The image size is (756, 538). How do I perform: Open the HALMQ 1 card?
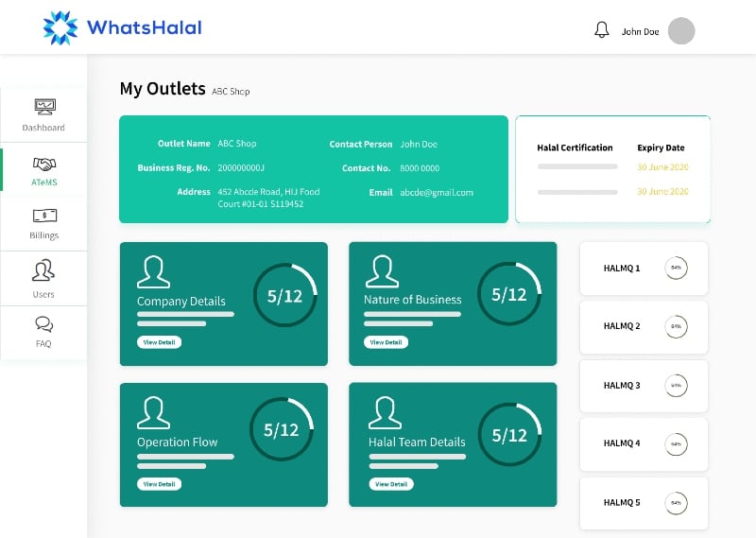(x=644, y=269)
